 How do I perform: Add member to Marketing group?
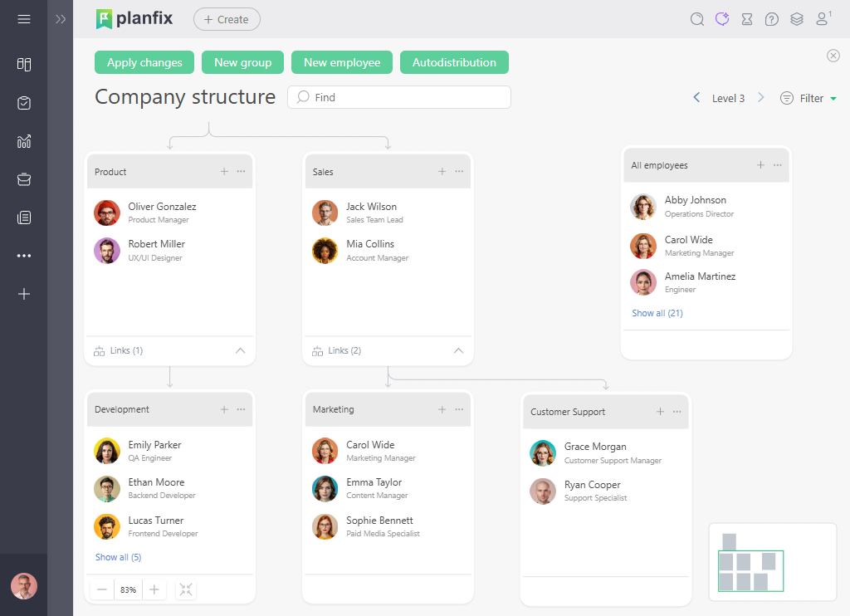442,409
